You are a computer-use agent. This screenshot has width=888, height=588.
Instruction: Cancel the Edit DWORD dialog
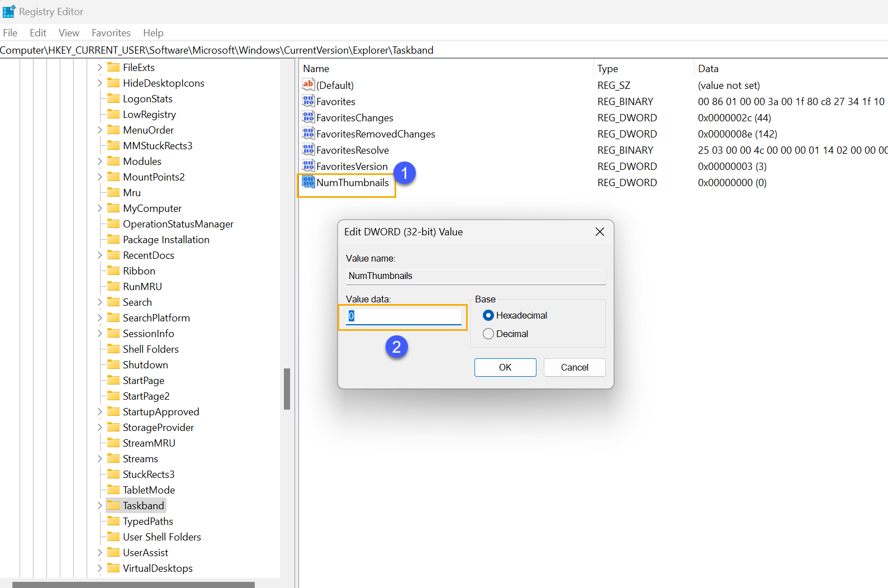[x=574, y=367]
